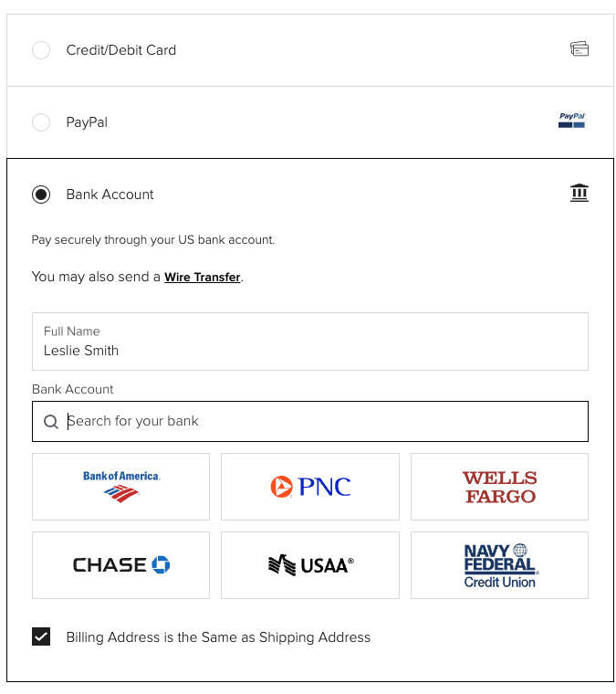
Task: Pick the Wells Fargo logo tile
Action: [x=499, y=487]
